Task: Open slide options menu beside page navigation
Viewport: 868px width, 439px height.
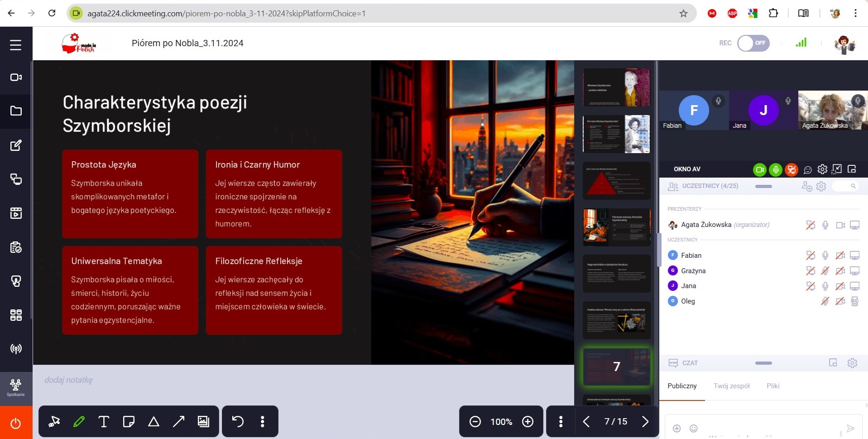Action: tap(561, 422)
